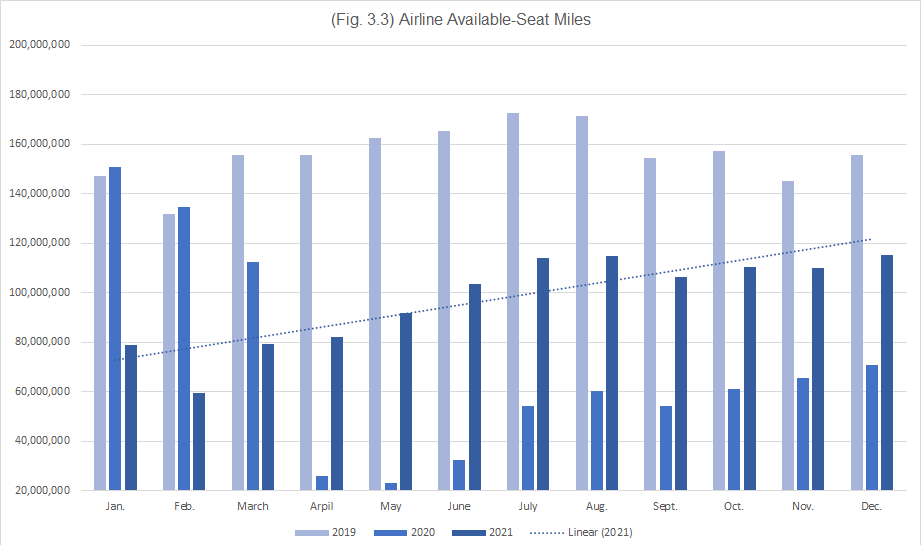This screenshot has width=923, height=545.
Task: Select the 'Dec.' category label
Action: point(871,506)
